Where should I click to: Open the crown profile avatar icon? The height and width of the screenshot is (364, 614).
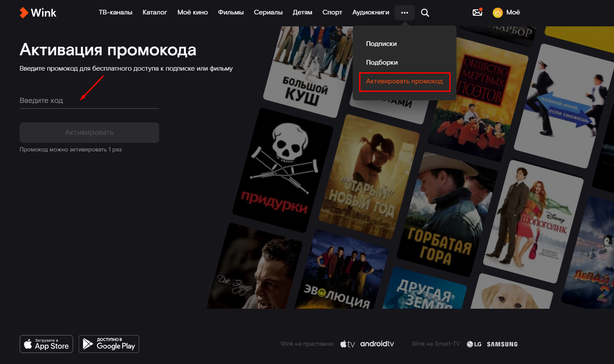point(497,13)
